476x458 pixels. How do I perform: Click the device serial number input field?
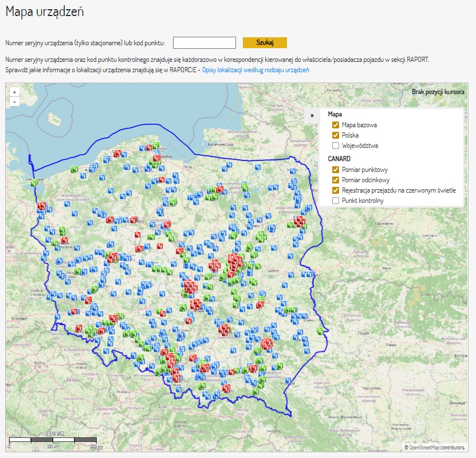click(203, 42)
